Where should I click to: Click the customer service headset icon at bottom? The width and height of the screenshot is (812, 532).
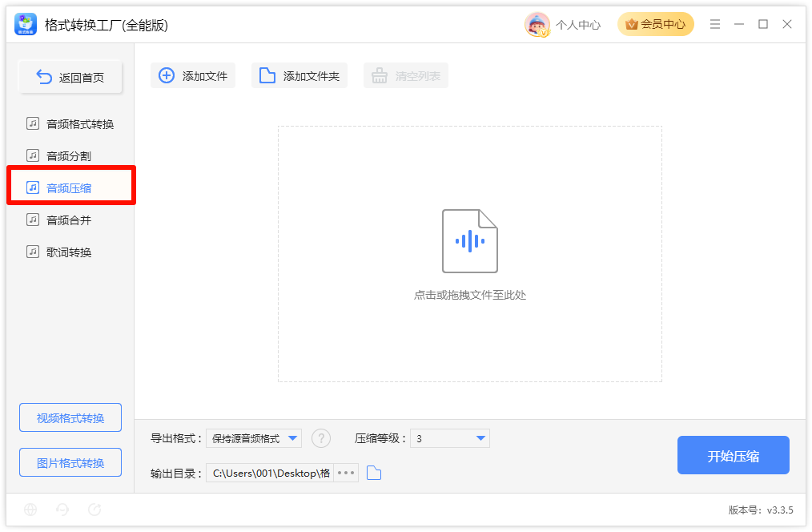click(x=62, y=510)
